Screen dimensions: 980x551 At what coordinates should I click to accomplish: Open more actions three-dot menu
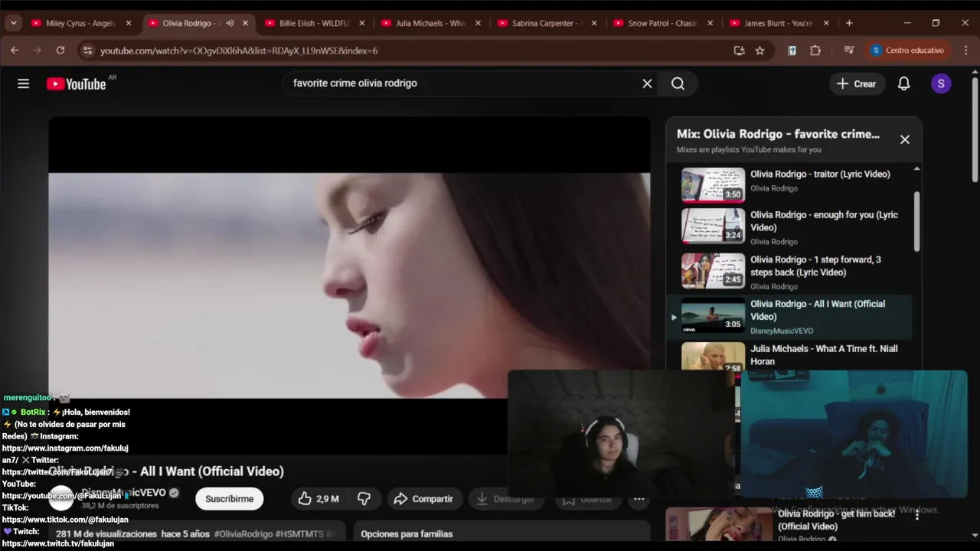639,499
